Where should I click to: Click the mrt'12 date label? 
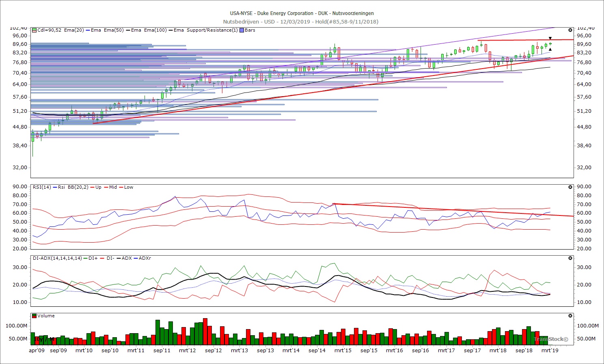tap(188, 350)
